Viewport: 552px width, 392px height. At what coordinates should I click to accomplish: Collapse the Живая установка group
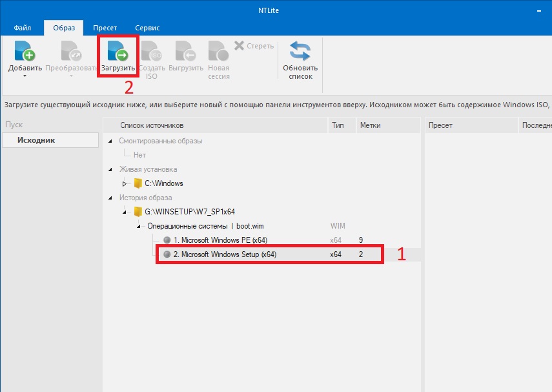110,170
